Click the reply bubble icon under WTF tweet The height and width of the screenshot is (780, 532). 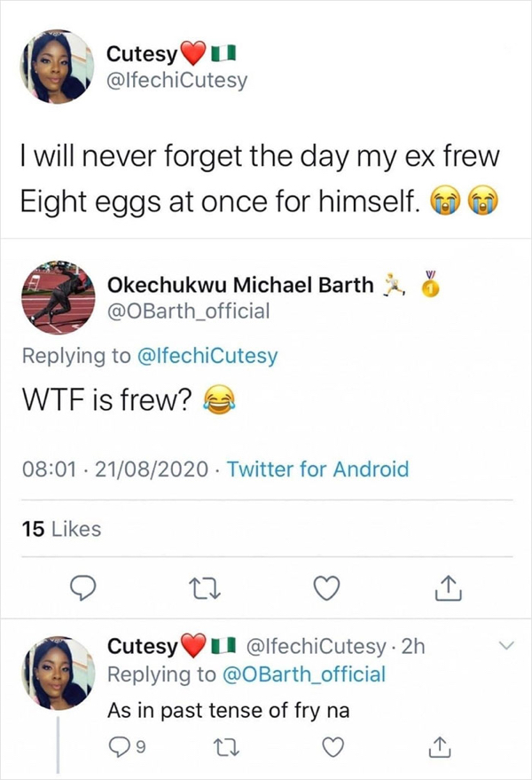click(83, 587)
